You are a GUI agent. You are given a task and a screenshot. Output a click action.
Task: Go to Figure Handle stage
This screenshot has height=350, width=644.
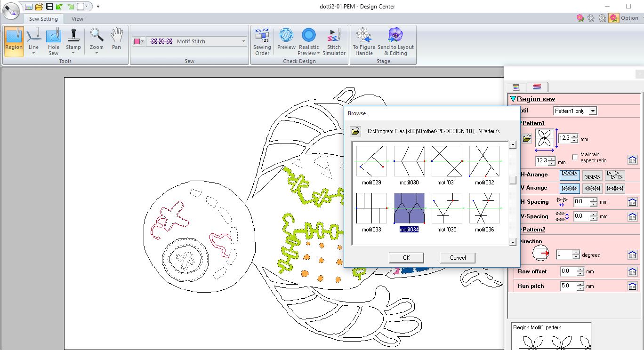coord(364,41)
